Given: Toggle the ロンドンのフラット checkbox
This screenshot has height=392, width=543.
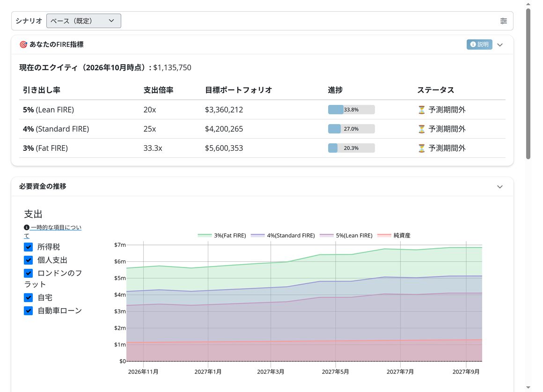Looking at the screenshot, I should 29,273.
